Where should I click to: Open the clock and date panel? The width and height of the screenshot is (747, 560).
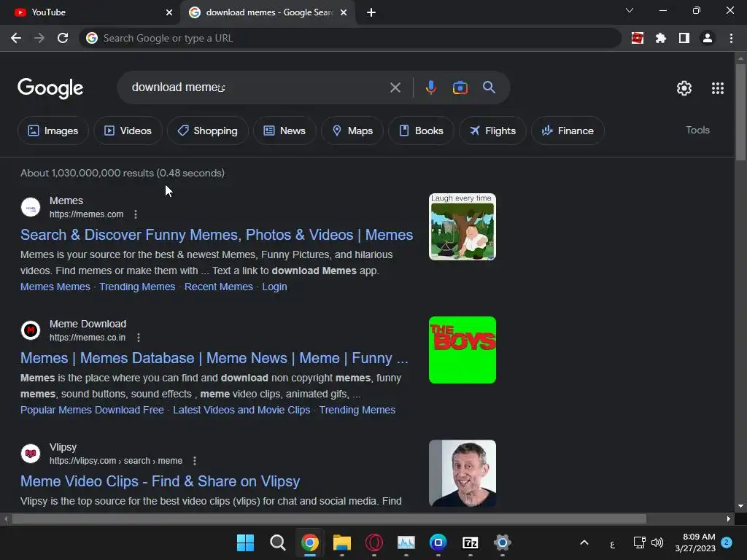tap(695, 542)
